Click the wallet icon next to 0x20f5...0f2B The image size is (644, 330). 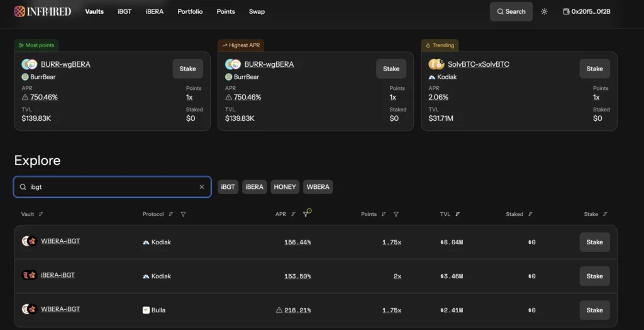(566, 11)
